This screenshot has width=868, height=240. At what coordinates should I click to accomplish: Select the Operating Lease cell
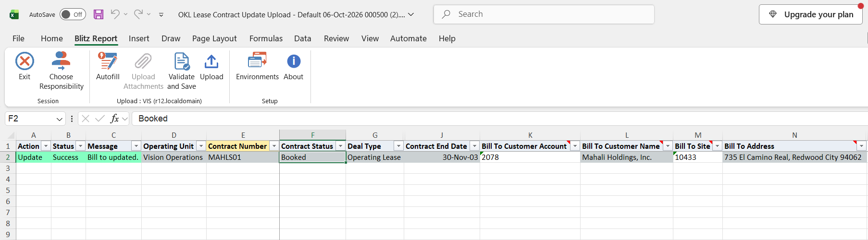tap(375, 157)
